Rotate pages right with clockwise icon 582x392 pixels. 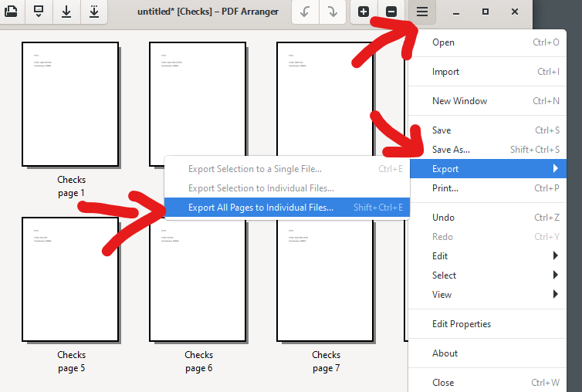(x=333, y=12)
